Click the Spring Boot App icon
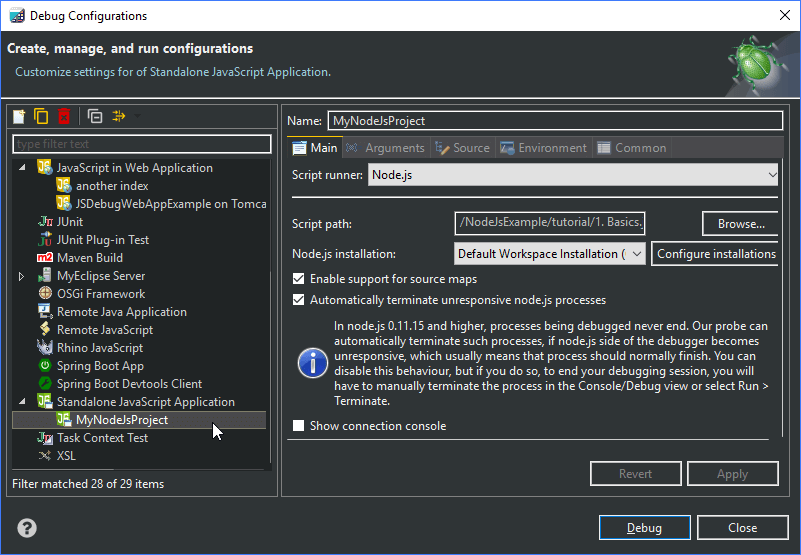The width and height of the screenshot is (801, 555). pos(45,365)
